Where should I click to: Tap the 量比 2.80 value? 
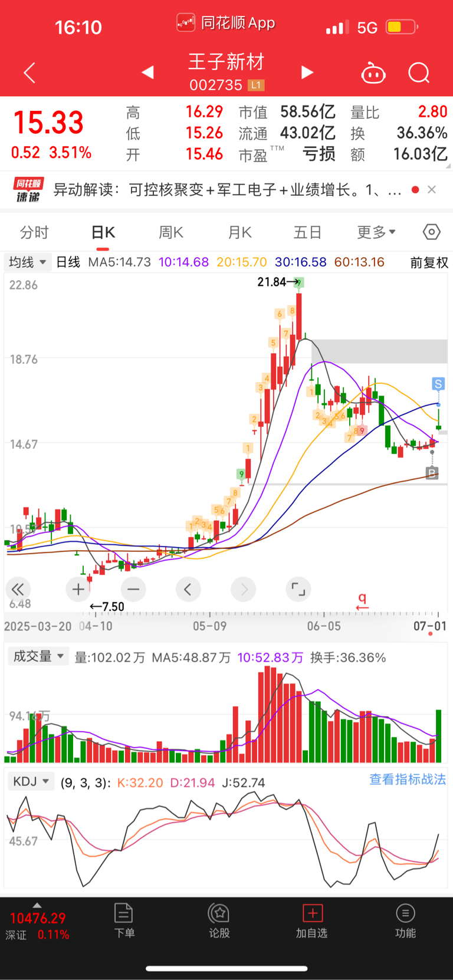[x=433, y=111]
